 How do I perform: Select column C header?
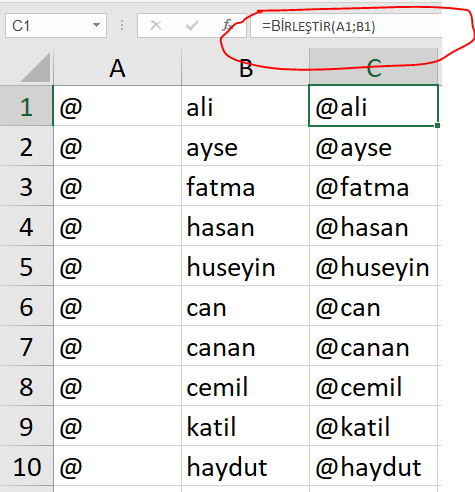(373, 67)
